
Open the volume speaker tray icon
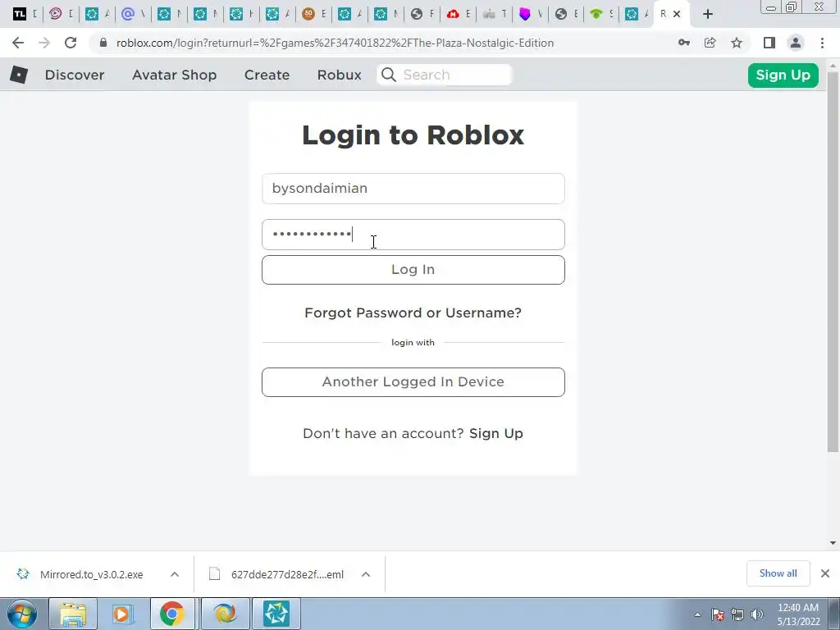[x=756, y=614]
